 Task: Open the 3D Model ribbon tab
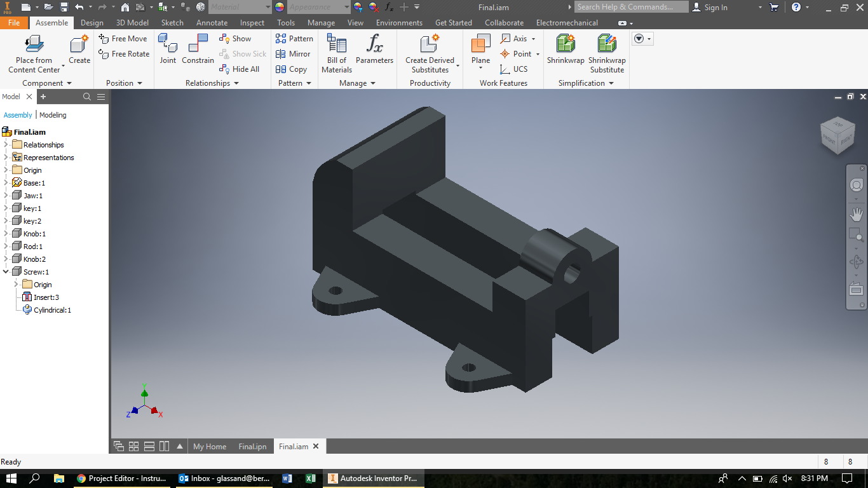pyautogui.click(x=132, y=23)
